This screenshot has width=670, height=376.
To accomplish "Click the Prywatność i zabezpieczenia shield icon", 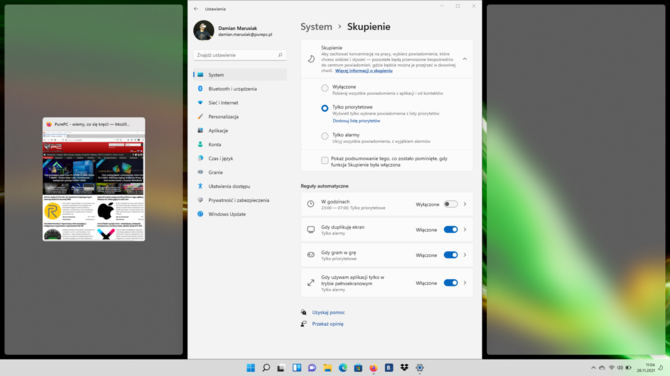I will [200, 200].
